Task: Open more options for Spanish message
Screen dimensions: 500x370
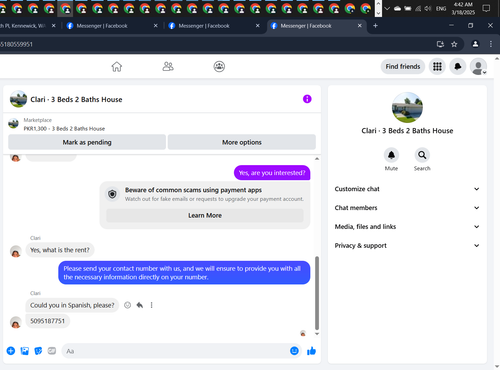Action: click(x=151, y=305)
